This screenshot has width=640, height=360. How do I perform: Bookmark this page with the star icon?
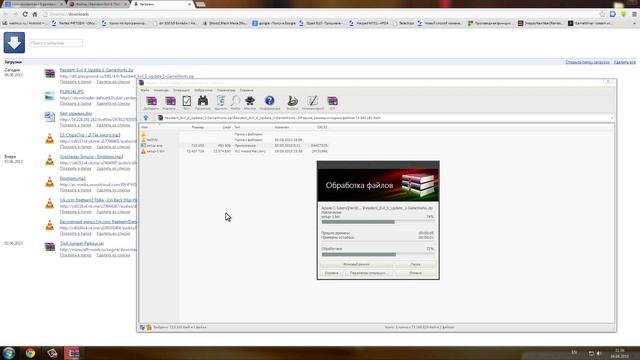(602, 14)
